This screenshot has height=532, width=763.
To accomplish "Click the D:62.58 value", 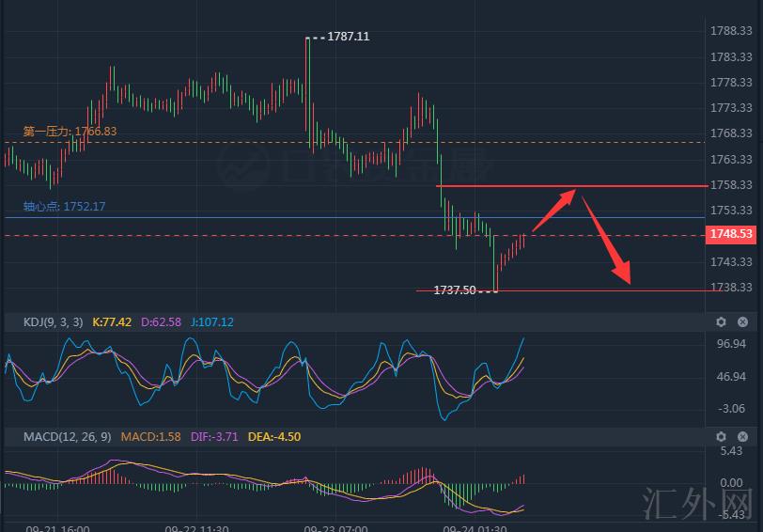I will pyautogui.click(x=161, y=322).
